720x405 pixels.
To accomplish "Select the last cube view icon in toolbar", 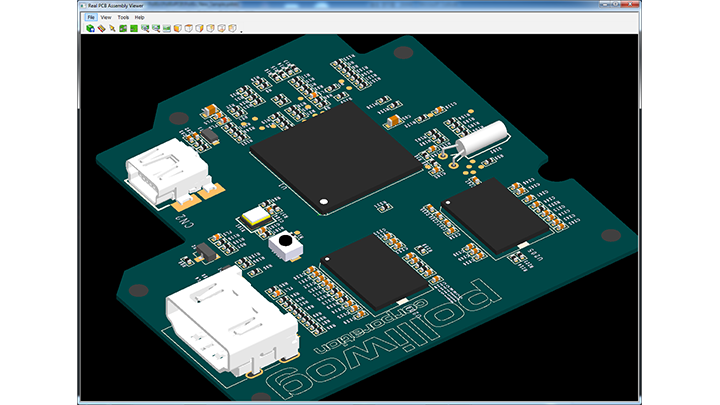I will [233, 28].
